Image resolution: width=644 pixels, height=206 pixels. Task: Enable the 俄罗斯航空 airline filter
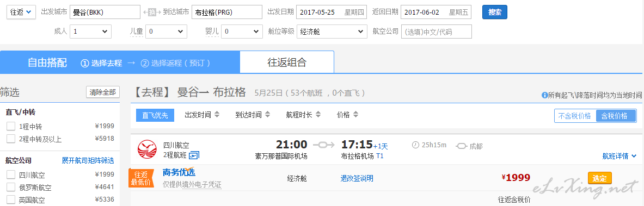tap(11, 188)
